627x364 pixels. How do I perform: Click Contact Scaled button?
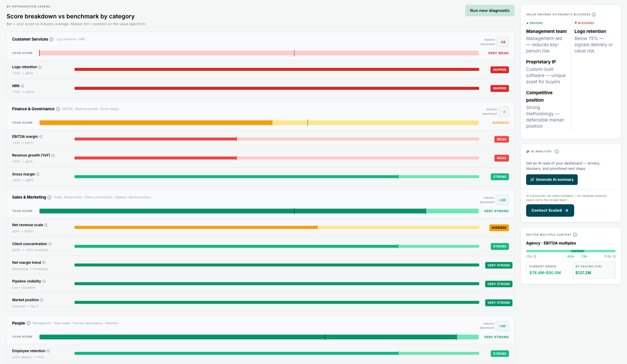[550, 211]
